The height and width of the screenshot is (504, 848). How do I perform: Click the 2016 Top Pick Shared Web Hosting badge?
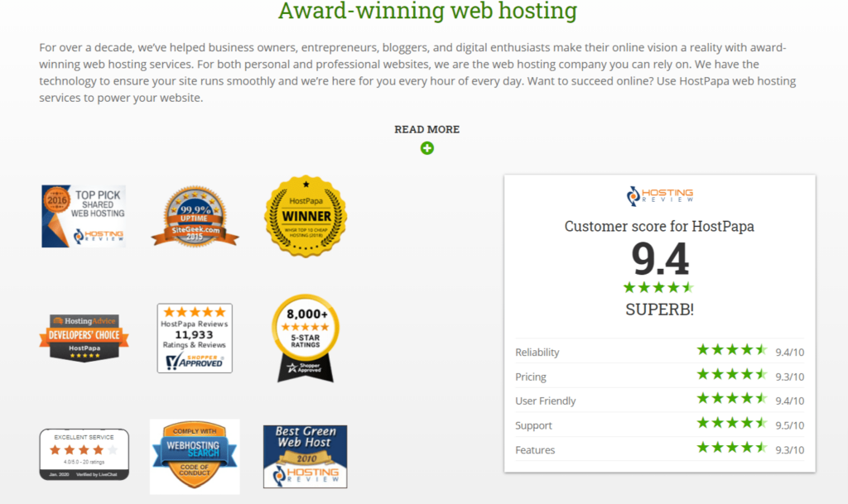84,216
